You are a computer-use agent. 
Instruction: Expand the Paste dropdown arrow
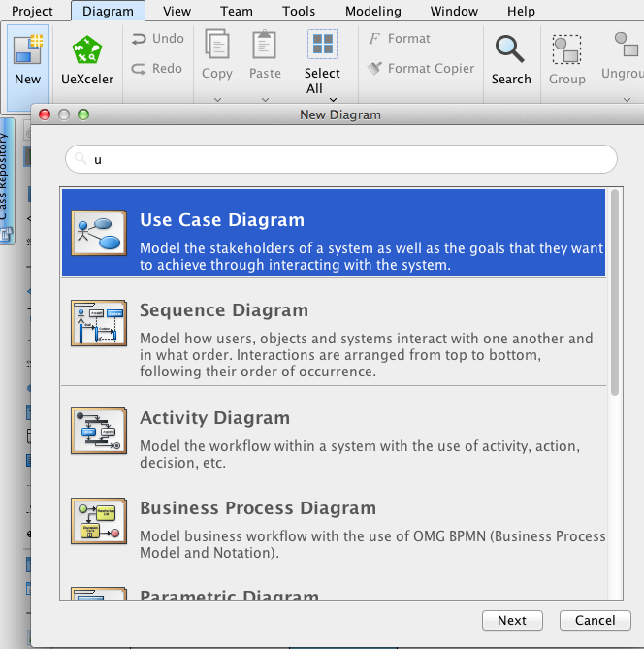265,99
